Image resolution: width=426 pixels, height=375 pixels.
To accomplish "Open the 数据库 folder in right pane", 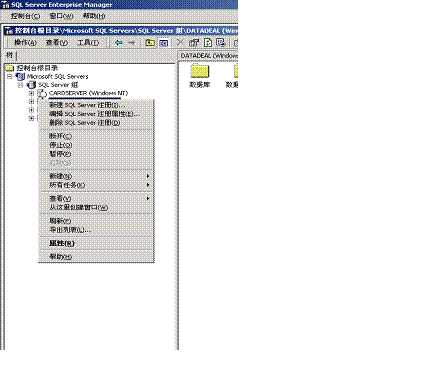I will (200, 76).
